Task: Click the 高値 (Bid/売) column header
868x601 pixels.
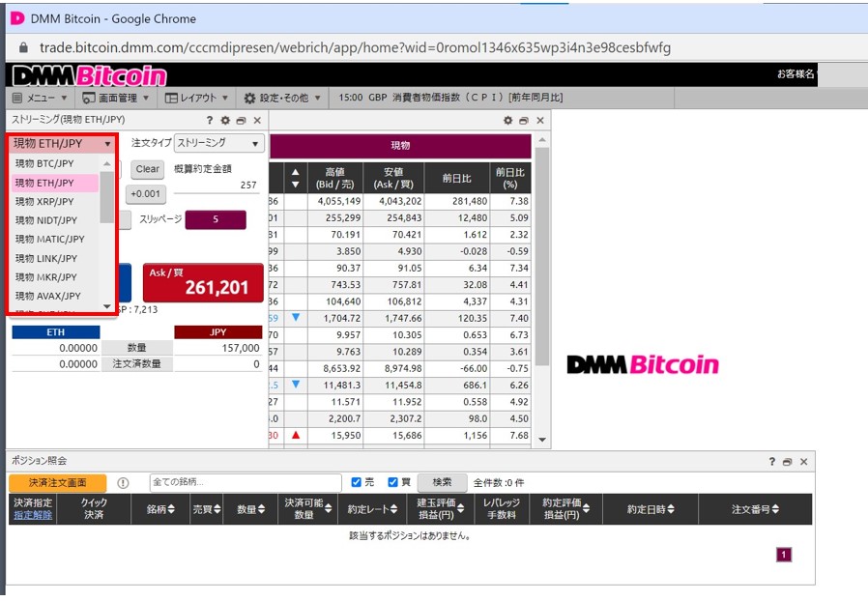Action: [x=334, y=178]
